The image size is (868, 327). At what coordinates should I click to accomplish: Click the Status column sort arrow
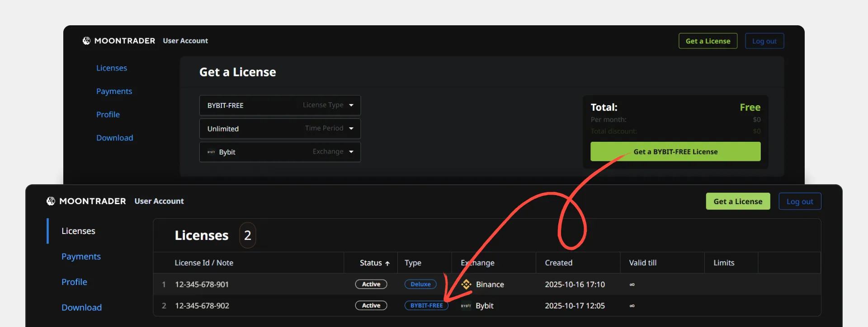pos(387,263)
